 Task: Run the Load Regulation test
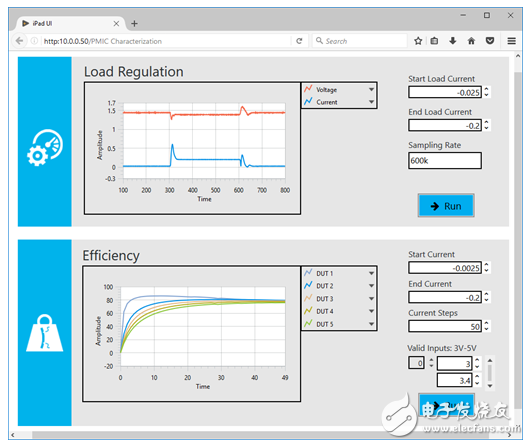pos(446,206)
